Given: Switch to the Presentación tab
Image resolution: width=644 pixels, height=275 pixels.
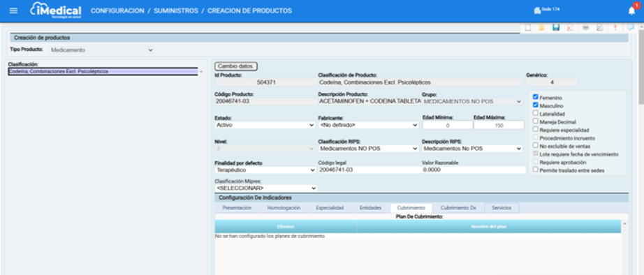Looking at the screenshot, I should pyautogui.click(x=237, y=208).
